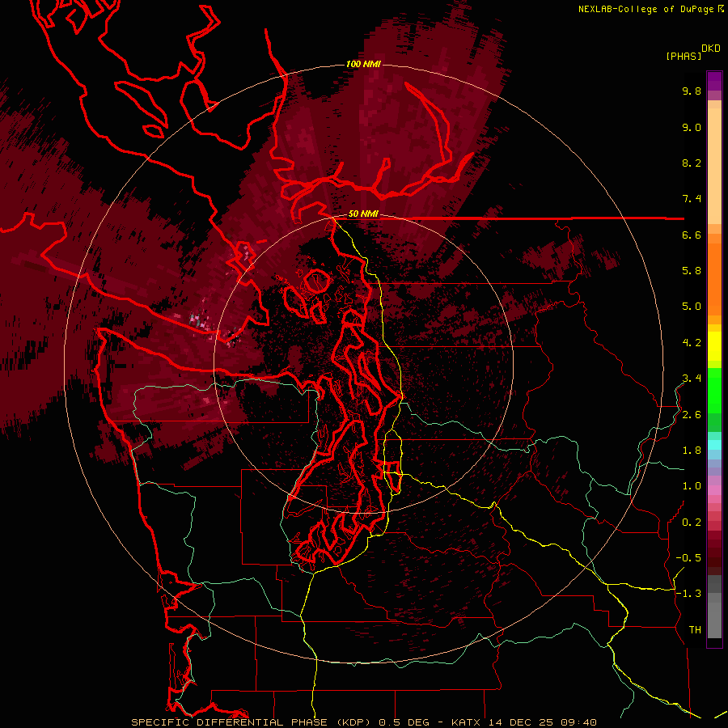Viewport: 728px width, 728px height.
Task: Click the 09:40 time in the caption
Action: (x=578, y=722)
